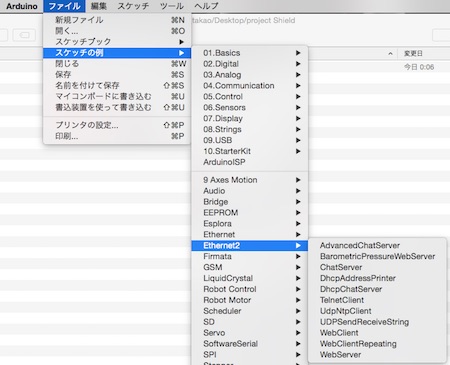Viewport: 450px width, 365px height.
Task: Expand the 07.Display examples submenu
Action: click(x=250, y=118)
